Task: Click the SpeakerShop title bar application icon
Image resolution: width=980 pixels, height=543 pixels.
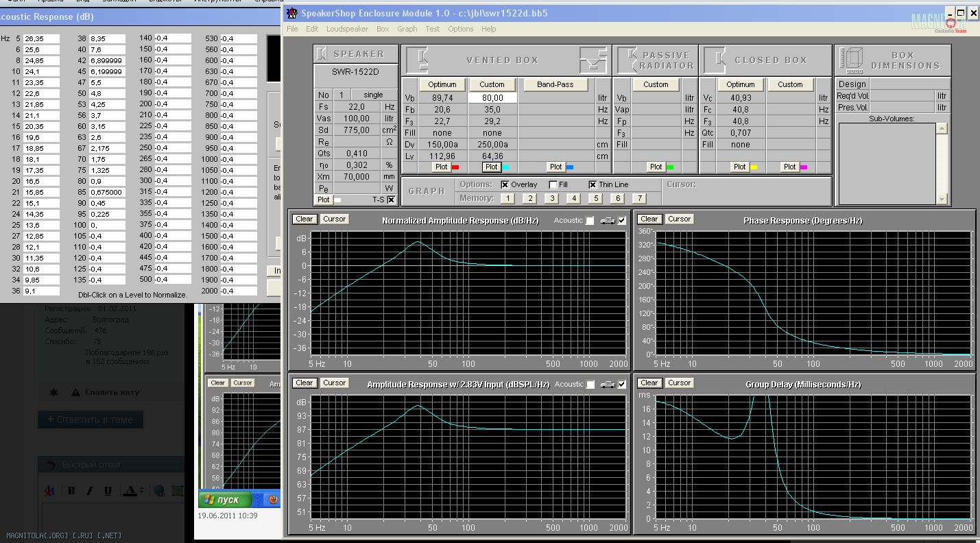Action: pyautogui.click(x=291, y=13)
